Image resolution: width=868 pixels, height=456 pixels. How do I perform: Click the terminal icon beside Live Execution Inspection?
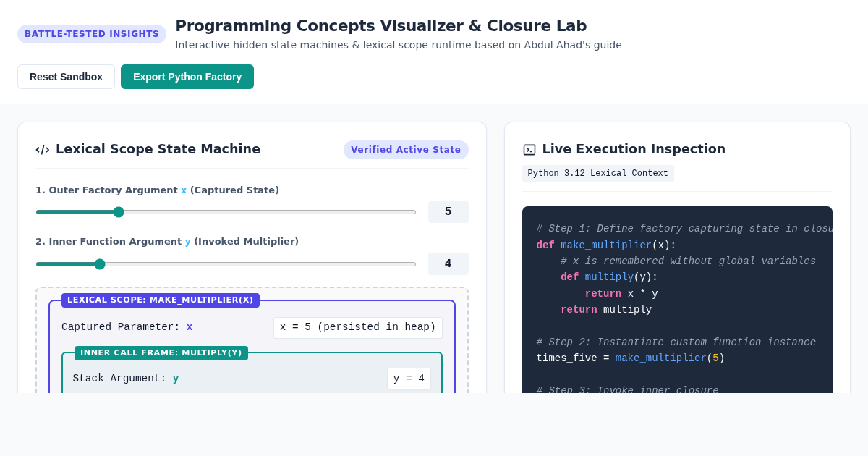click(529, 150)
